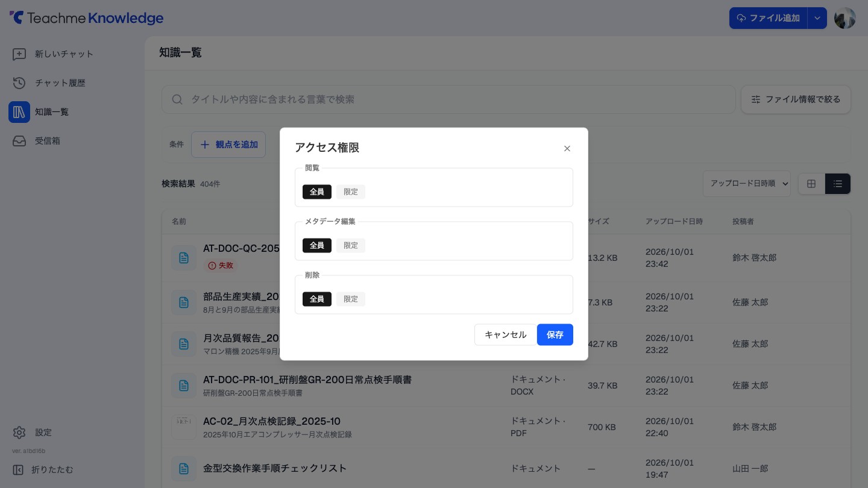This screenshot has width=868, height=488.
Task: Switch to list view
Action: pyautogui.click(x=838, y=184)
